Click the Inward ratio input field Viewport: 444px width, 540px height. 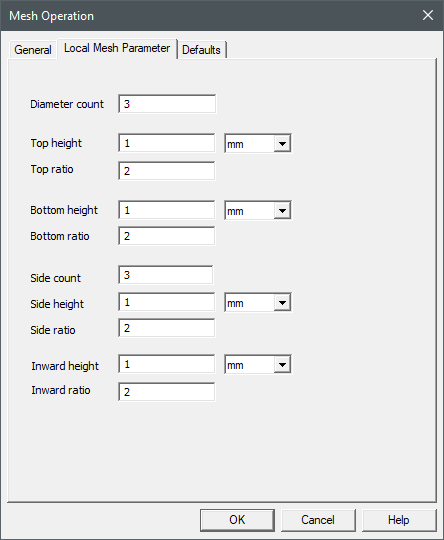tap(167, 392)
